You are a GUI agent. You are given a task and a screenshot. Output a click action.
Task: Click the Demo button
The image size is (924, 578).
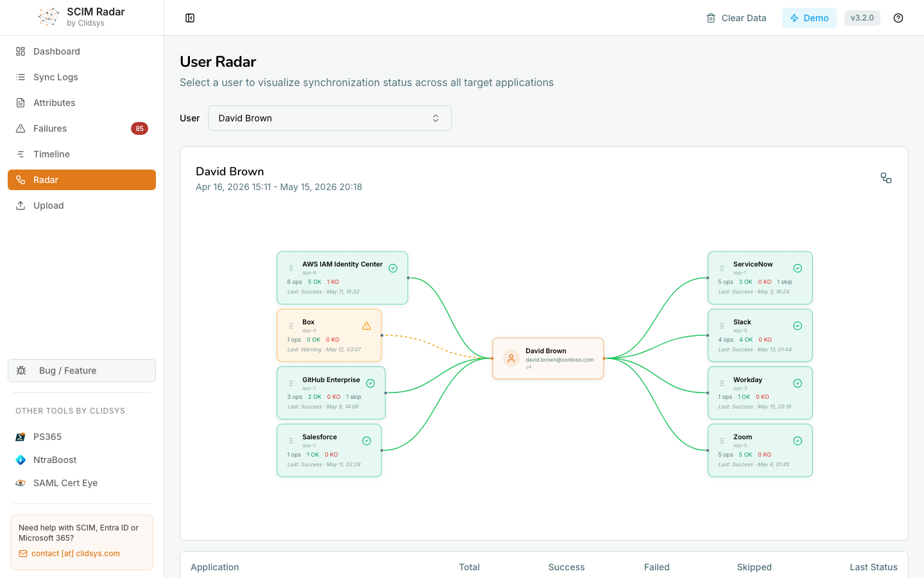click(x=809, y=18)
